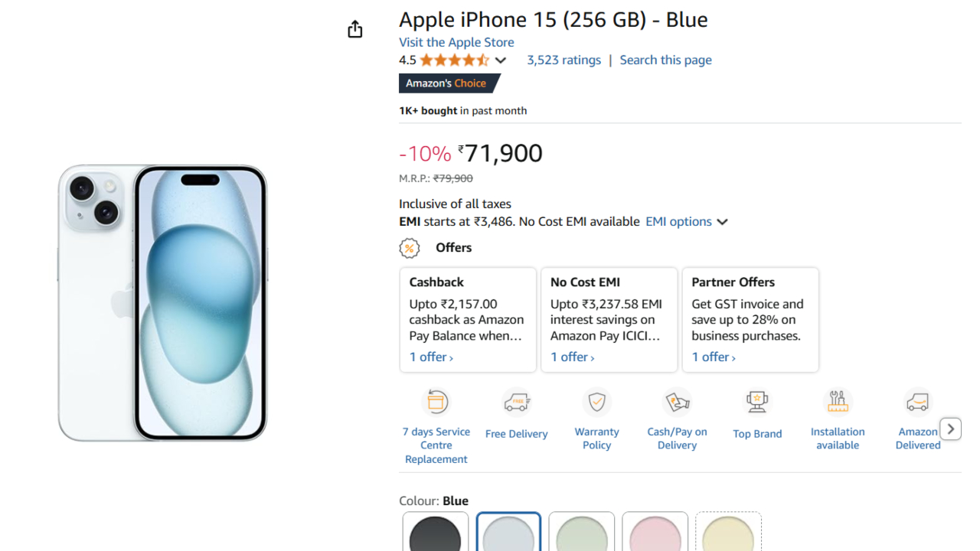Open the No Cost EMI offer card

pyautogui.click(x=609, y=320)
